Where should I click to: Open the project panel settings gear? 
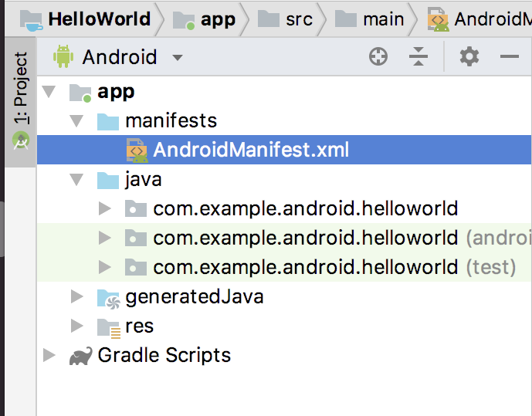(x=469, y=56)
